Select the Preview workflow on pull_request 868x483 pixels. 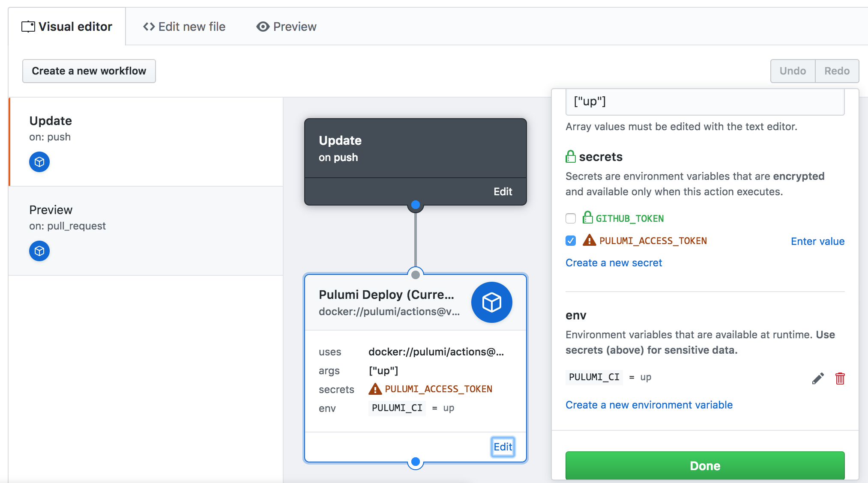[x=146, y=231]
